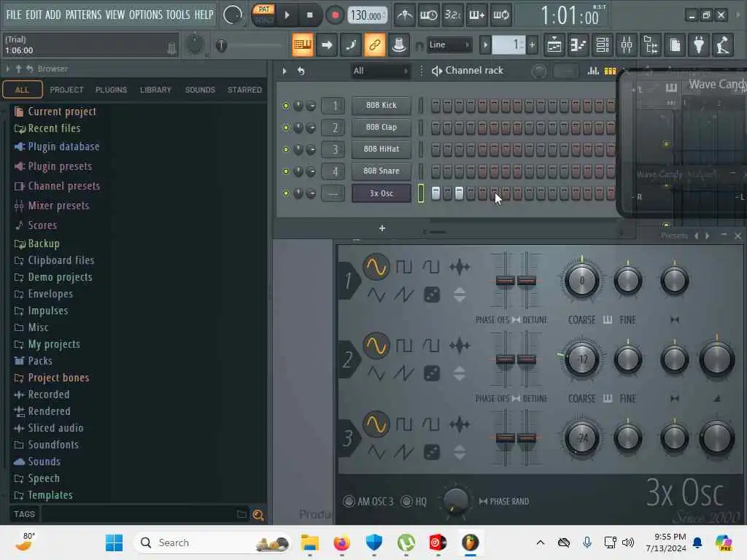Mute the 808 HiHat channel
Viewport: 747px width, 560px height.
pyautogui.click(x=286, y=149)
